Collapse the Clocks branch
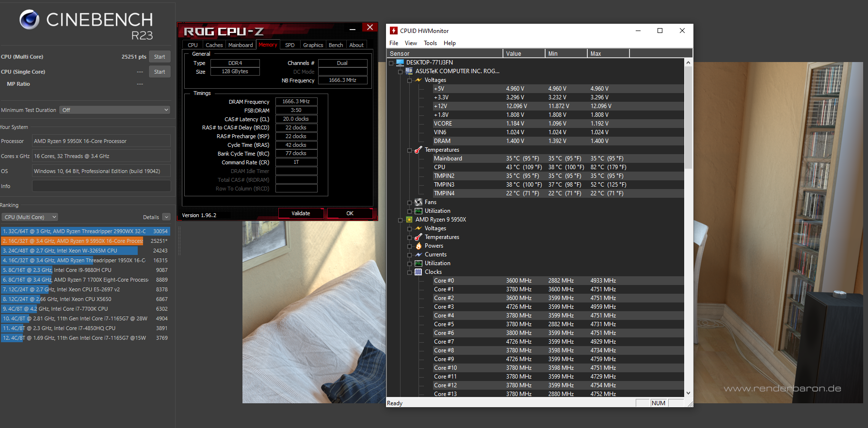 [x=410, y=272]
